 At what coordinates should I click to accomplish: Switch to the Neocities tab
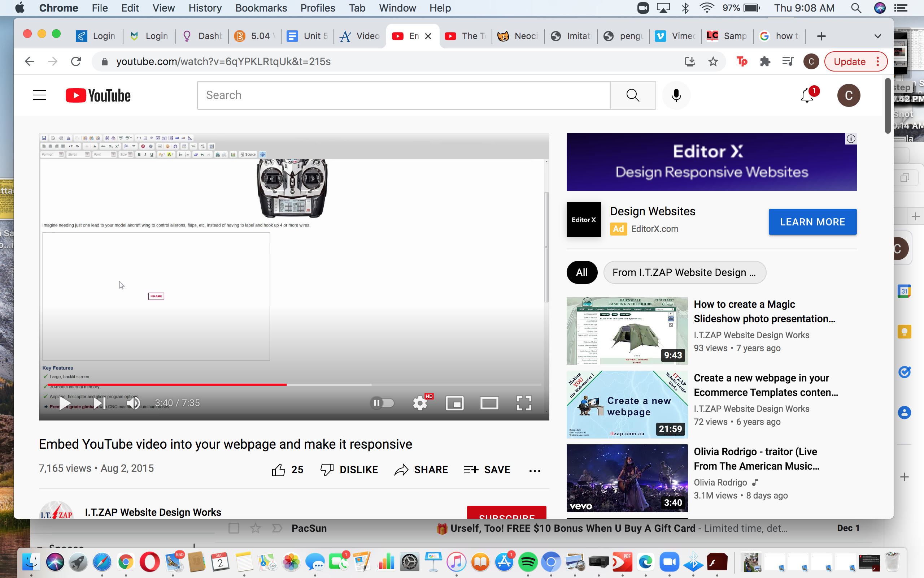tap(518, 36)
